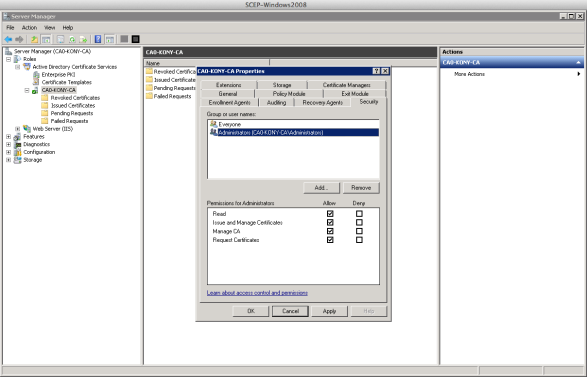Click the blue Help question mark icon
The image size is (587, 377).
click(98, 39)
